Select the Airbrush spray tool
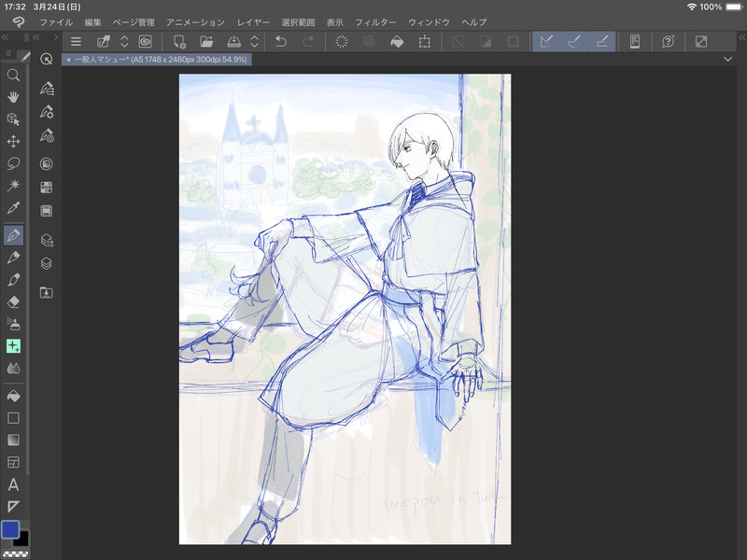Image resolution: width=747 pixels, height=560 pixels. [13, 324]
